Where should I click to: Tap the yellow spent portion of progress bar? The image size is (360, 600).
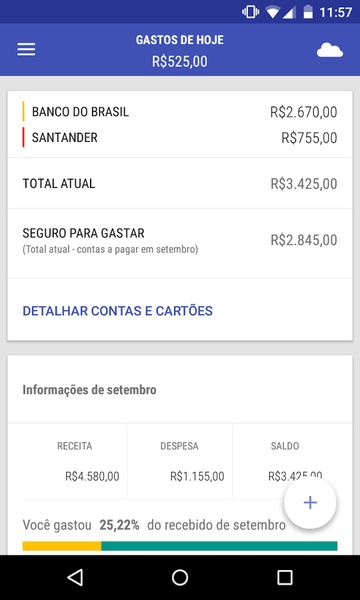pos(62,546)
